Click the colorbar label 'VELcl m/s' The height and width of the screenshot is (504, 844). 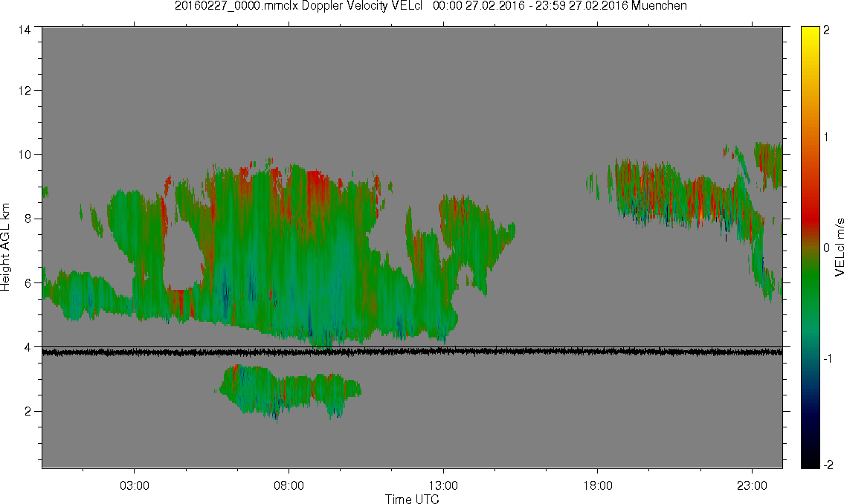[x=838, y=247]
